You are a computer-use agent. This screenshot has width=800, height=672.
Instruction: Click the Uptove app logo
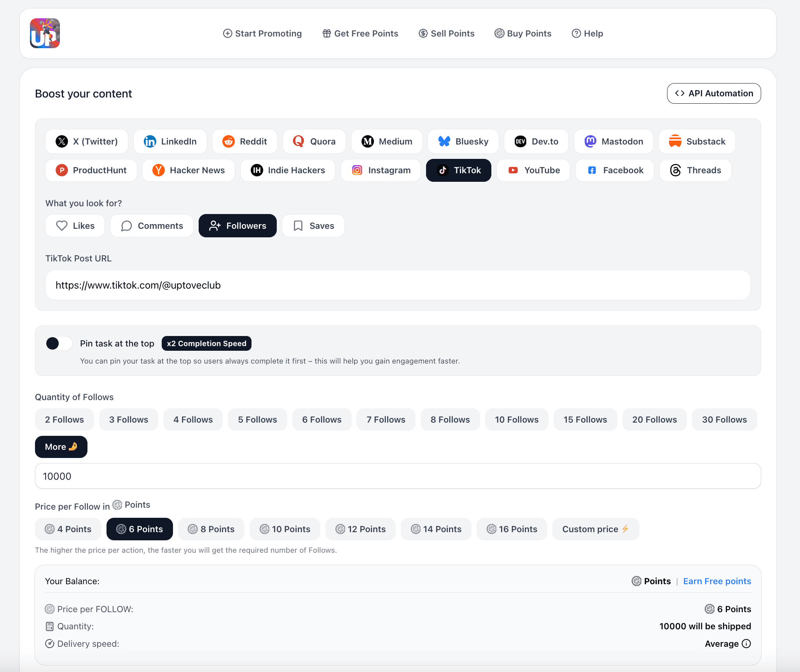tap(45, 33)
